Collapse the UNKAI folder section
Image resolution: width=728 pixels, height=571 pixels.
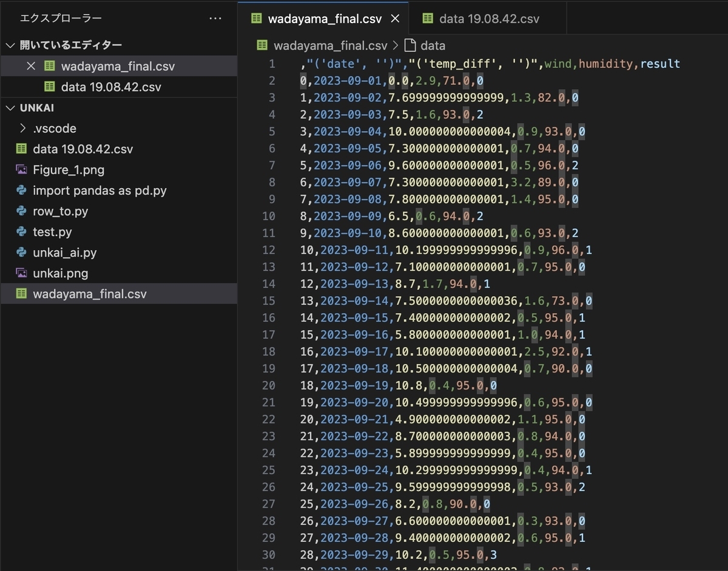[11, 108]
